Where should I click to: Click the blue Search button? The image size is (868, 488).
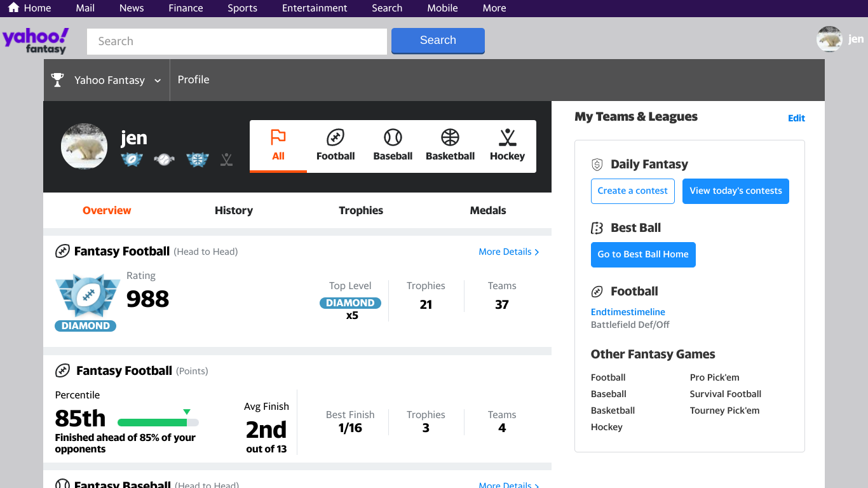pos(438,41)
